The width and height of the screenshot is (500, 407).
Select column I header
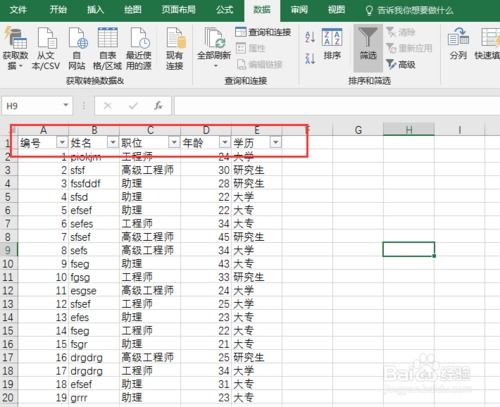[459, 129]
